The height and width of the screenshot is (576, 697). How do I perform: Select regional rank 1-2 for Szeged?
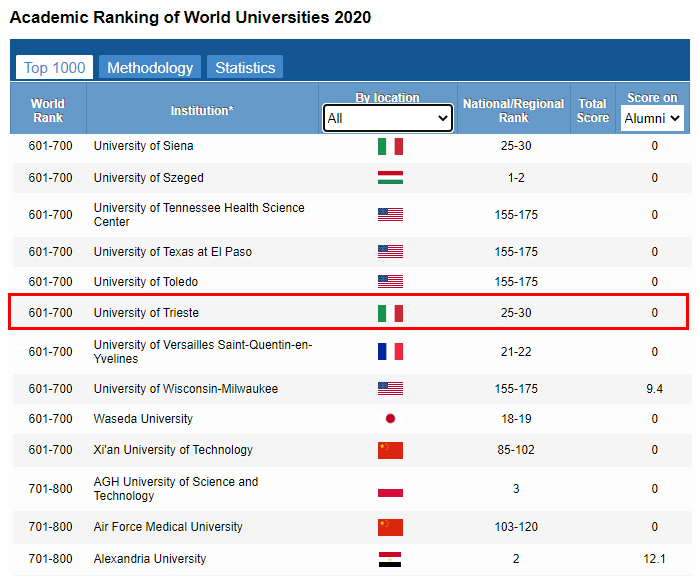[516, 178]
